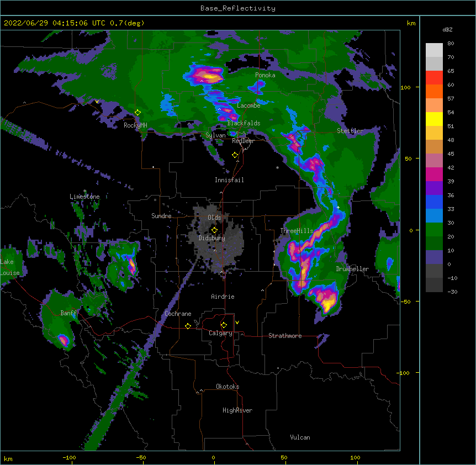This screenshot has height=465, width=476.
Task: Click the Ponoka city label
Action: [265, 75]
